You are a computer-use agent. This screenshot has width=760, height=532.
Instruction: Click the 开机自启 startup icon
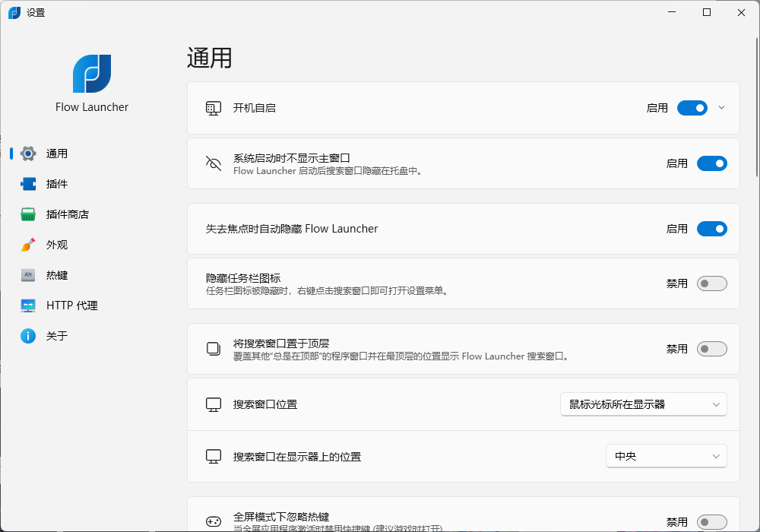(x=214, y=108)
